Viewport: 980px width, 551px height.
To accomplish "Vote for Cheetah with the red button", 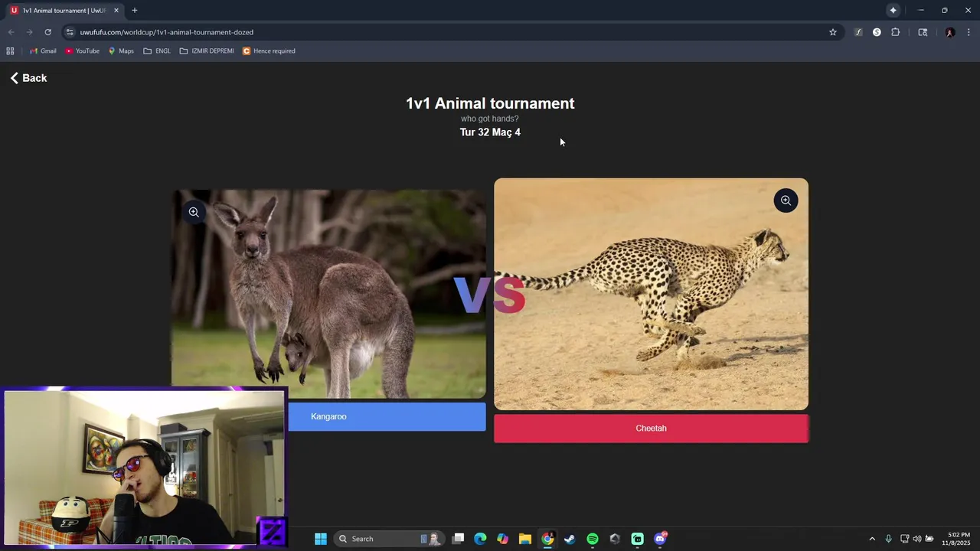I will pyautogui.click(x=651, y=429).
